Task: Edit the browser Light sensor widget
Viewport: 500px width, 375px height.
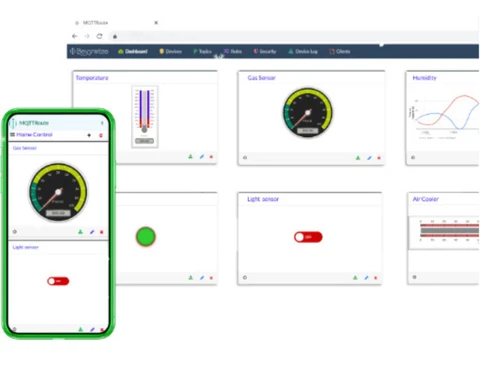Action: pos(366,277)
